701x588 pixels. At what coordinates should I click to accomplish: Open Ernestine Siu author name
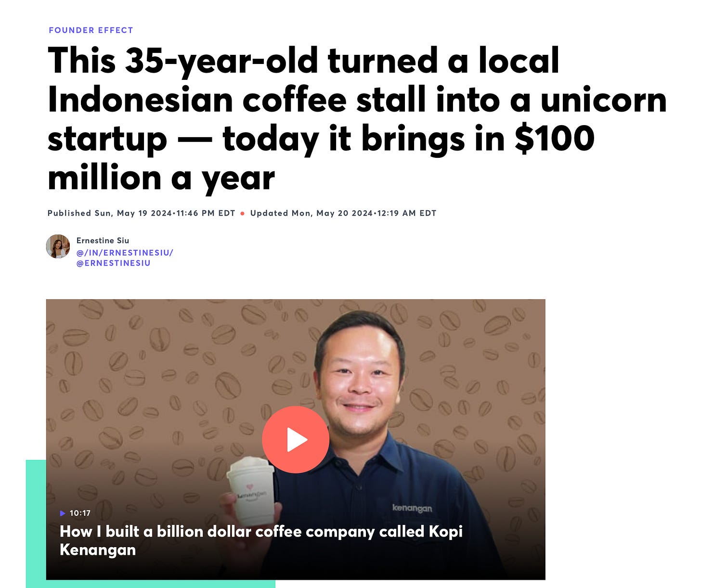[103, 241]
